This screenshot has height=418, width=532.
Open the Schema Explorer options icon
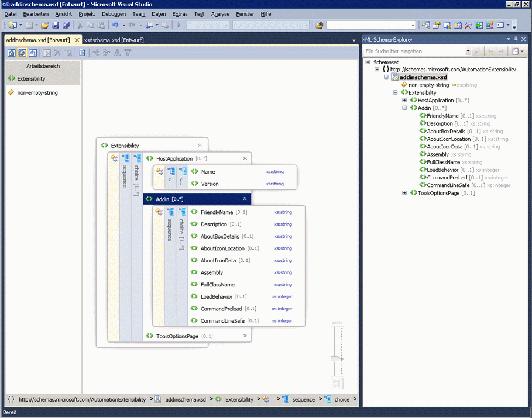click(x=514, y=51)
